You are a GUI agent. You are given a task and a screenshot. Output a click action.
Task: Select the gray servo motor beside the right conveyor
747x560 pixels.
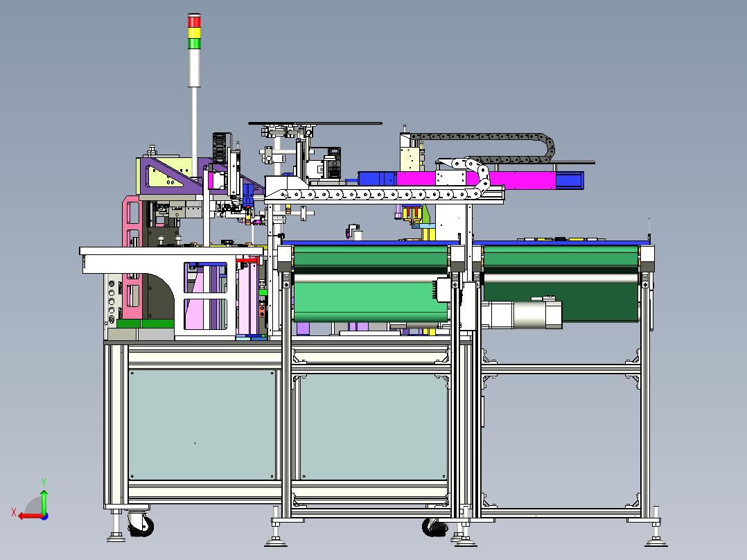coord(522,314)
